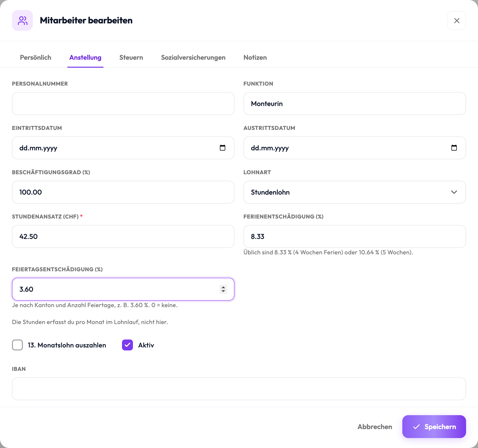478x448 pixels.
Task: Edit the Ferienentschädigung field showing 8.33
Action: (355, 236)
